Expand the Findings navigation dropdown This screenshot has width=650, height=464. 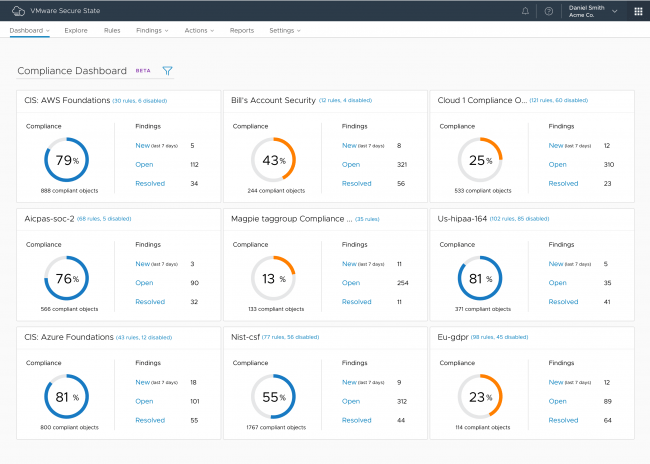pyautogui.click(x=152, y=30)
